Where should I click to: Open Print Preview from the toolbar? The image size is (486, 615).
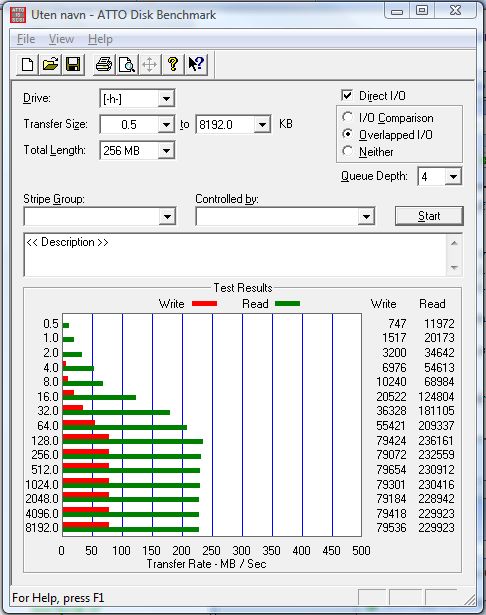point(127,64)
